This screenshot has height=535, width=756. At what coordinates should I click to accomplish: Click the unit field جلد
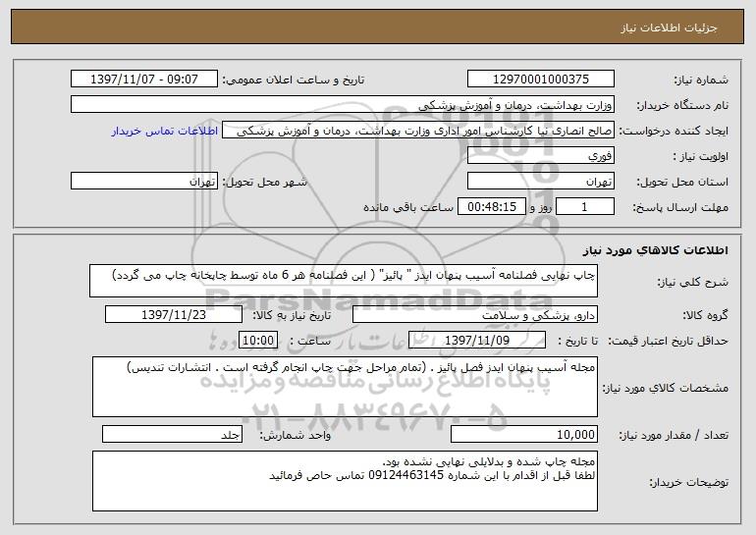(172, 434)
